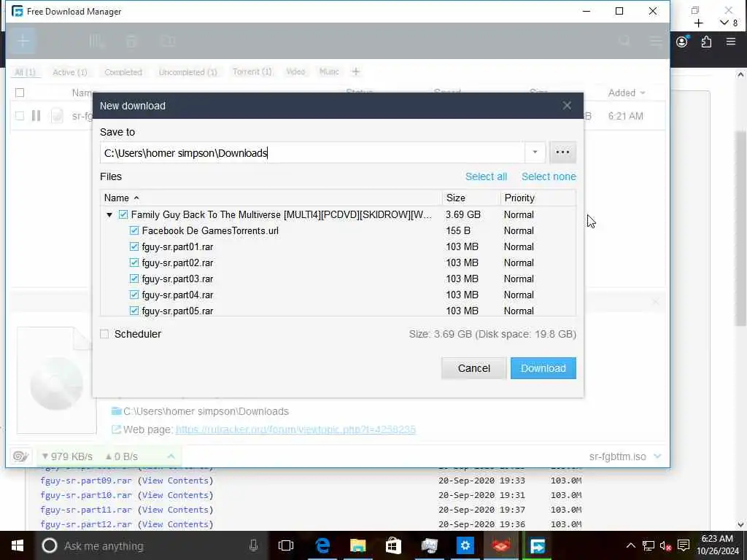The height and width of the screenshot is (560, 747).
Task: Close the New download dialog
Action: tap(566, 105)
